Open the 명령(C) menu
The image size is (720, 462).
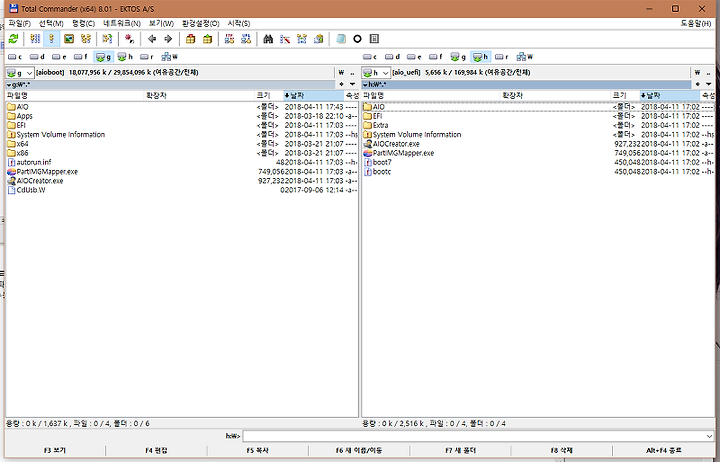coord(83,23)
